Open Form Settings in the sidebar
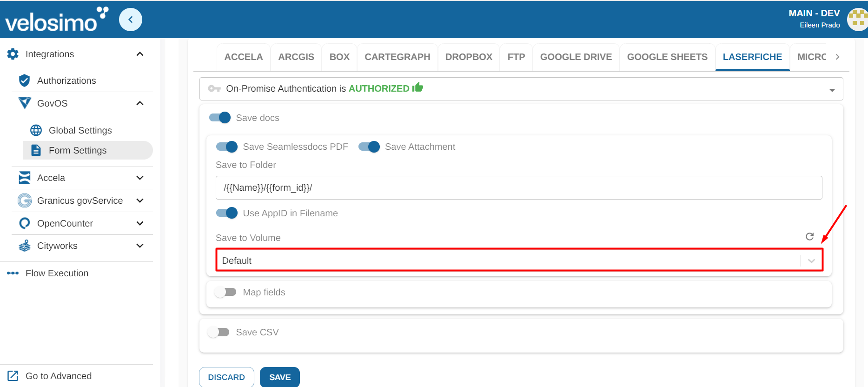This screenshot has width=868, height=387. coord(88,150)
